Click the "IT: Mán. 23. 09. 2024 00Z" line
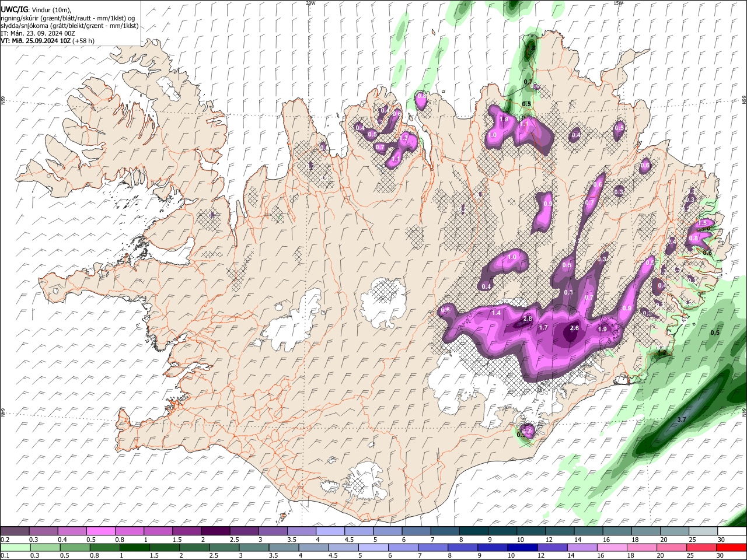Viewport: 747px width, 560px height. coord(38,33)
